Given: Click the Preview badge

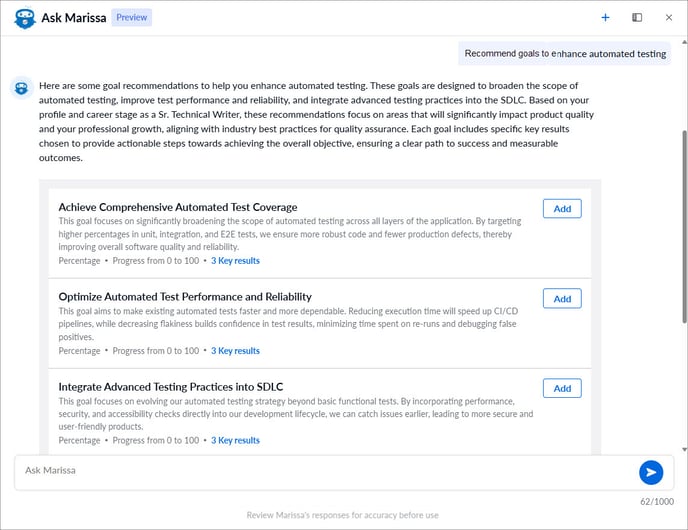Looking at the screenshot, I should (131, 17).
